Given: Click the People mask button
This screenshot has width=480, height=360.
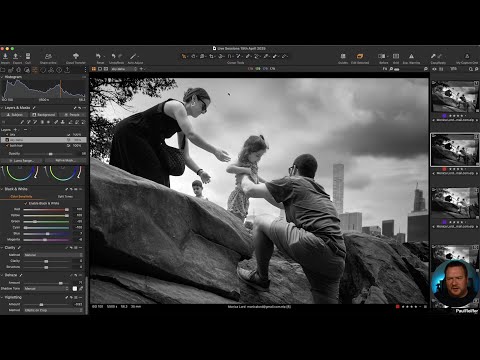Looking at the screenshot, I should tap(72, 115).
